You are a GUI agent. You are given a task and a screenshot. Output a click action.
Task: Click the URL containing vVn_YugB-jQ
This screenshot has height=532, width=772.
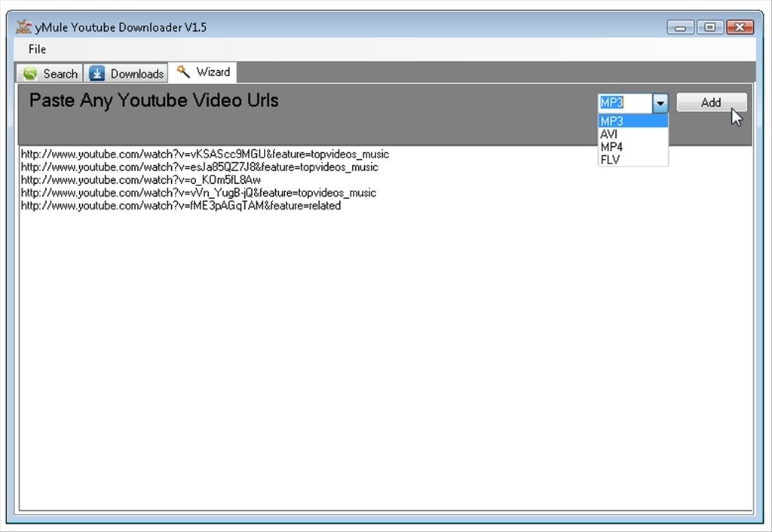[x=198, y=193]
